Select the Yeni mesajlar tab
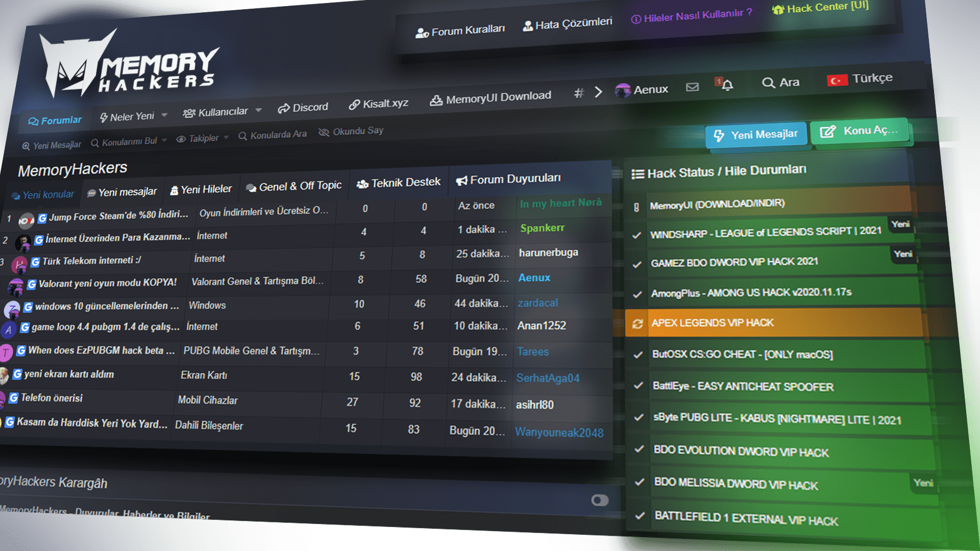 click(x=121, y=192)
